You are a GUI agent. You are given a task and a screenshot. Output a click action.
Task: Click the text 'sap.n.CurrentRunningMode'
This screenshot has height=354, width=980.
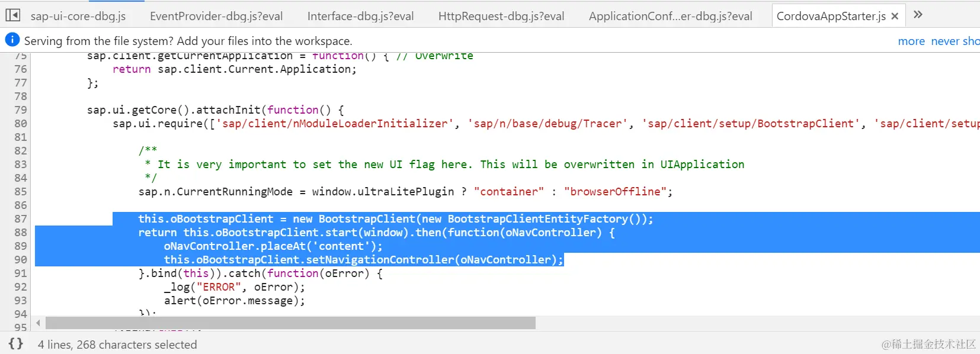pyautogui.click(x=216, y=191)
